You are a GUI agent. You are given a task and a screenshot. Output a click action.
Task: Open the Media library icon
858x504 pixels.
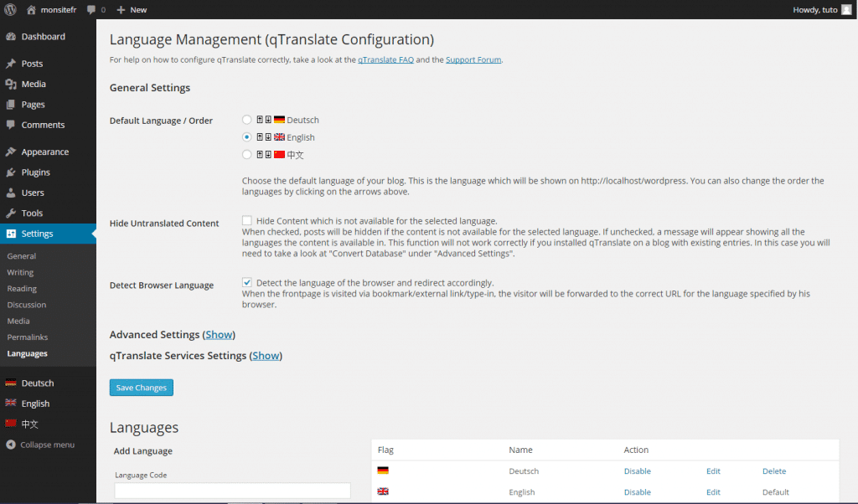(x=11, y=84)
